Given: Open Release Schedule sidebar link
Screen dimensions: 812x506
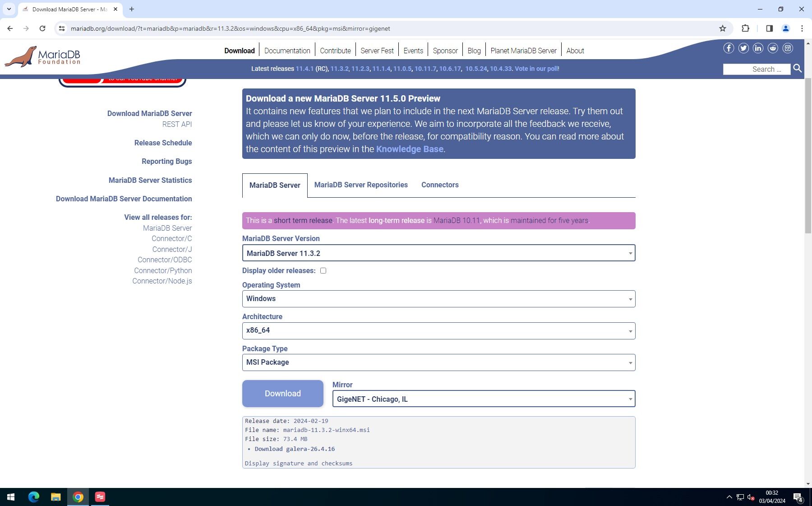Looking at the screenshot, I should pyautogui.click(x=163, y=143).
